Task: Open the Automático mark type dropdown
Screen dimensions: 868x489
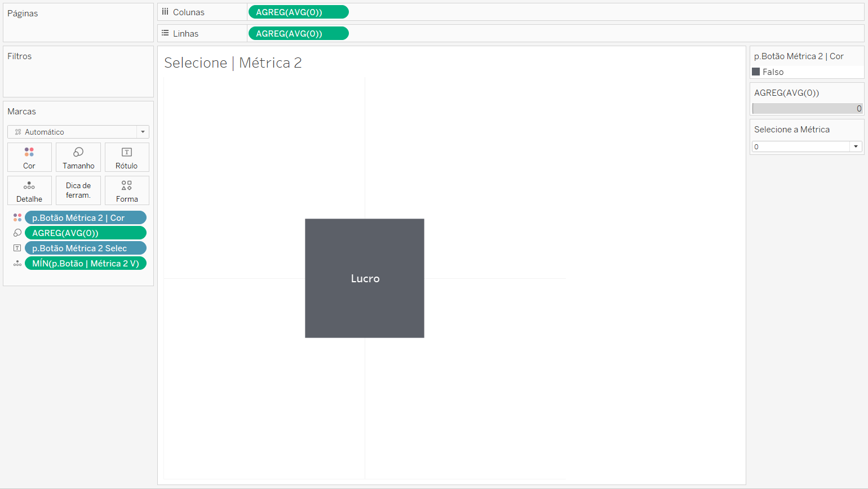Action: 78,132
